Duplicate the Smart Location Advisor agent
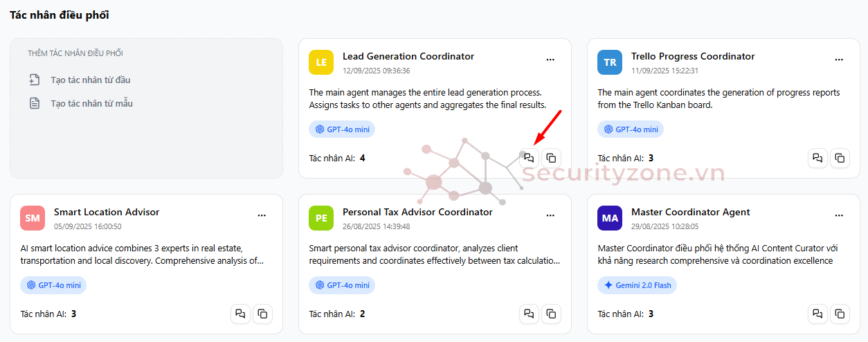868x342 pixels. pyautogui.click(x=262, y=314)
